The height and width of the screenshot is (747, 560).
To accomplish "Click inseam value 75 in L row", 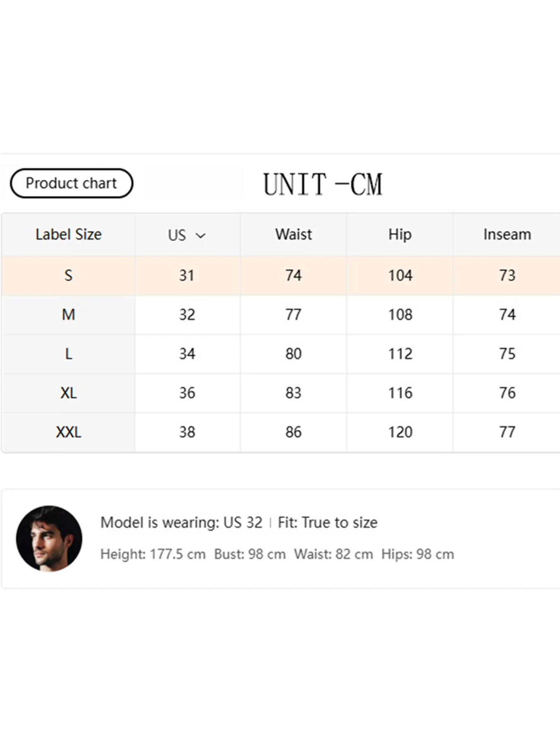I will point(507,354).
